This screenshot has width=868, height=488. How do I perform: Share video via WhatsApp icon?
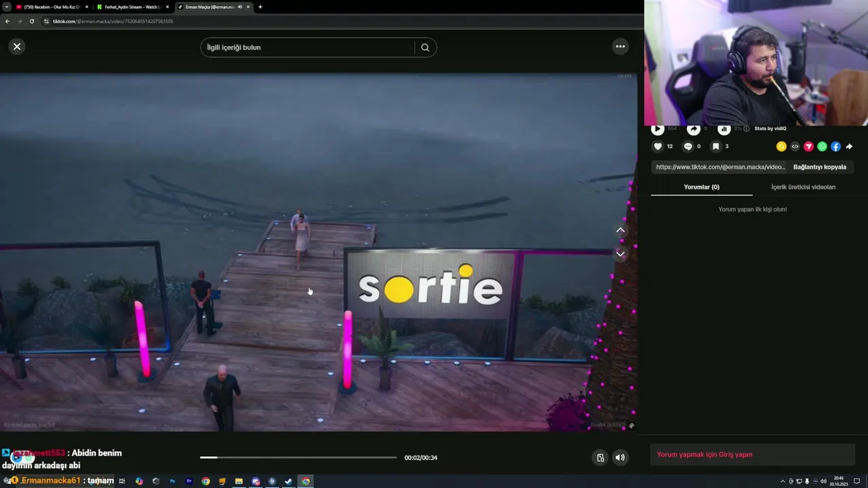[x=822, y=146]
